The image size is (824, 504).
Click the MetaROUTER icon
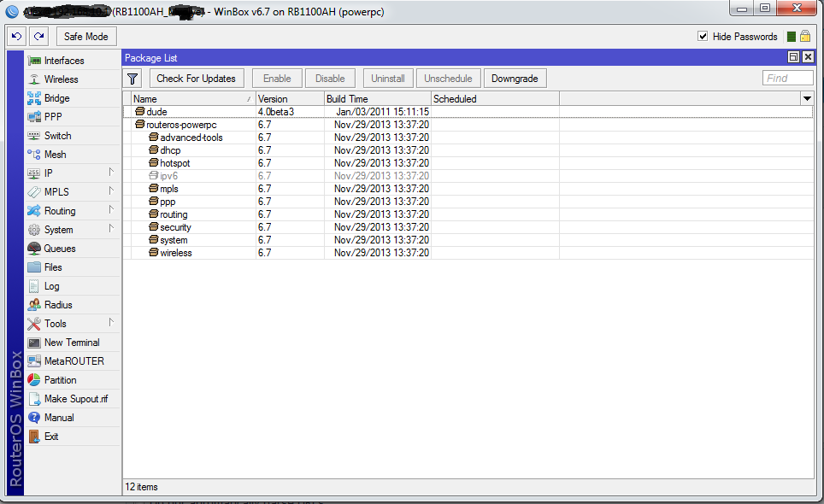tap(34, 361)
